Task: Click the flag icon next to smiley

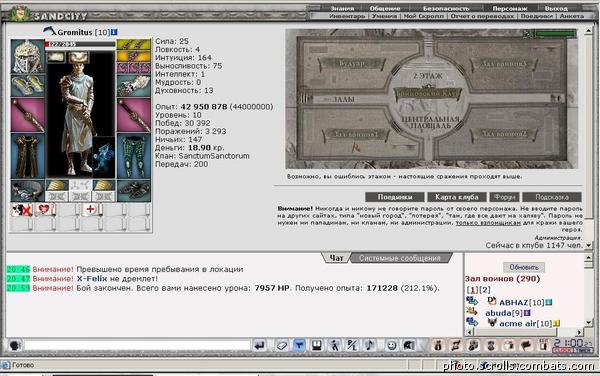Action: pos(408,345)
